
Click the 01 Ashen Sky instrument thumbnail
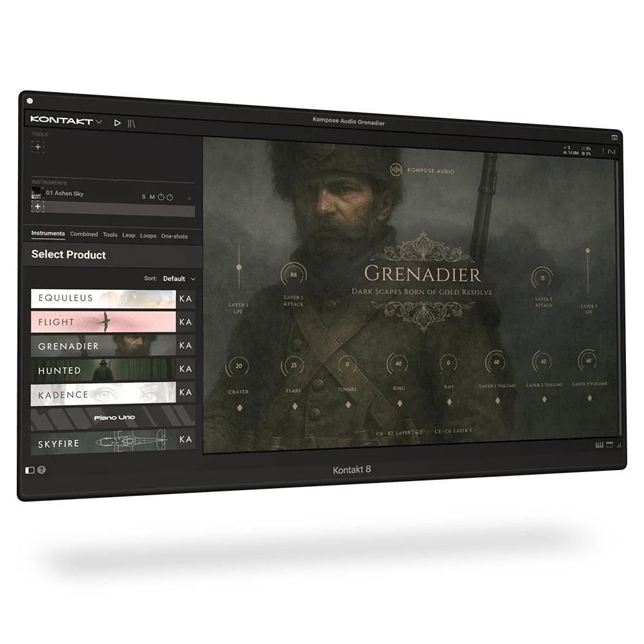(x=38, y=193)
